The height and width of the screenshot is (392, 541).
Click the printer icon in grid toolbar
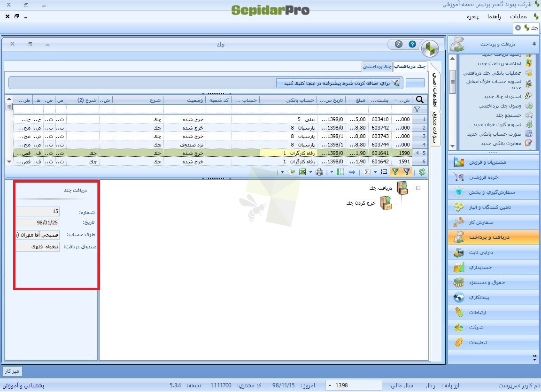(319, 172)
